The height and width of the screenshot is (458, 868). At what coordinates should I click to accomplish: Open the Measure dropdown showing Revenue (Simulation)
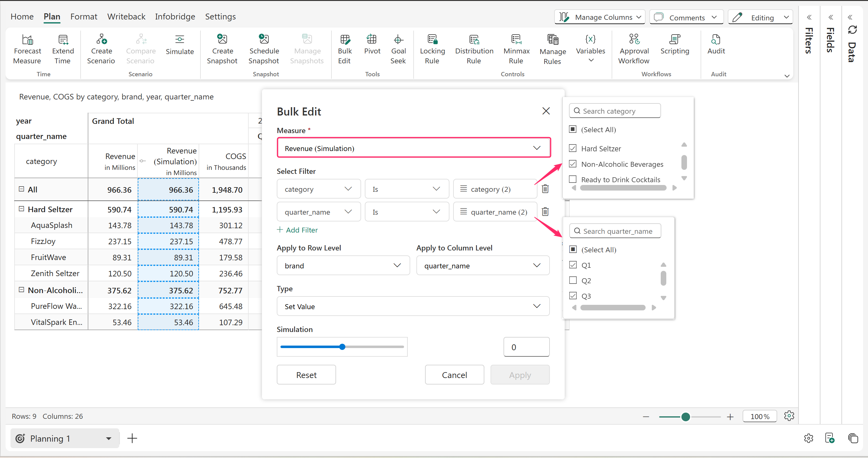pos(413,148)
